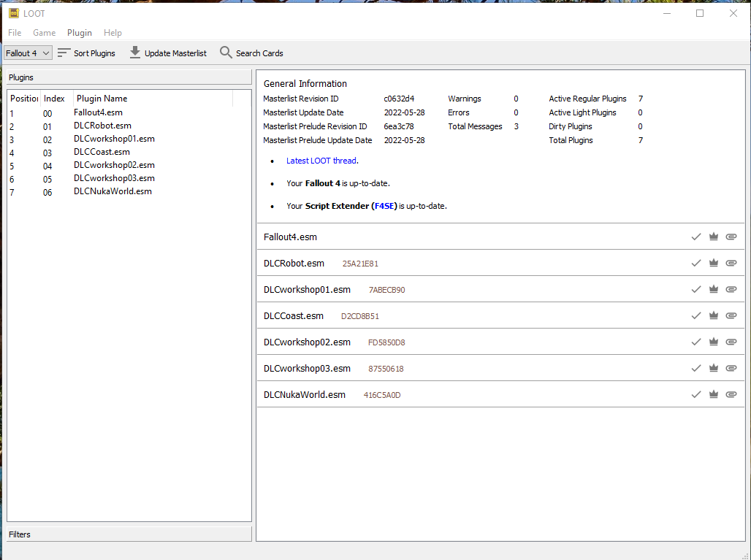This screenshot has width=751, height=560.
Task: Click the checkmark icon on DLCworkshop02.esm card
Action: click(696, 342)
